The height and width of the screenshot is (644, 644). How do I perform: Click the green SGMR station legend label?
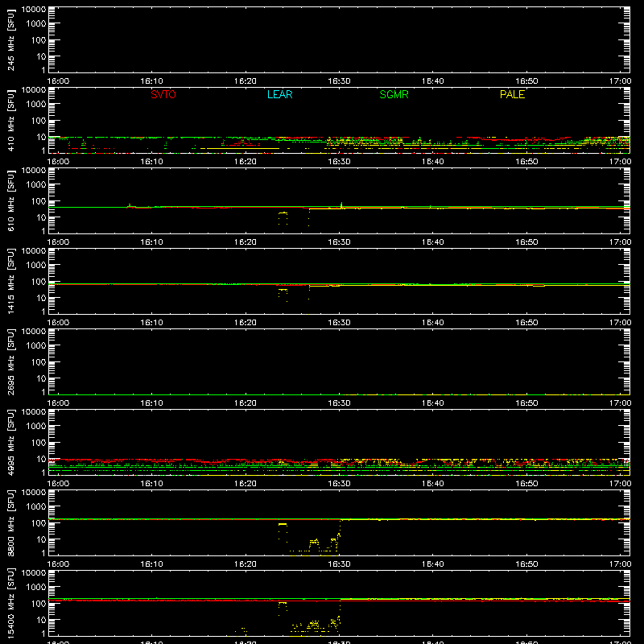pos(394,94)
